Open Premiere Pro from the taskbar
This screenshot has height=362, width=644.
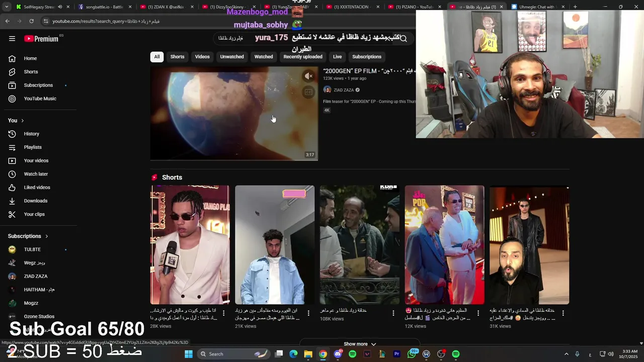pyautogui.click(x=396, y=354)
